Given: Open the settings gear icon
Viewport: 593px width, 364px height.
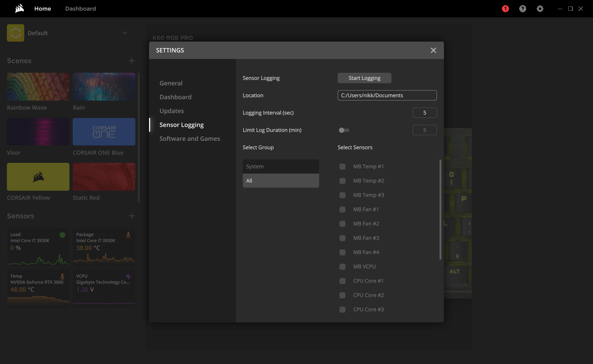Looking at the screenshot, I should (540, 9).
